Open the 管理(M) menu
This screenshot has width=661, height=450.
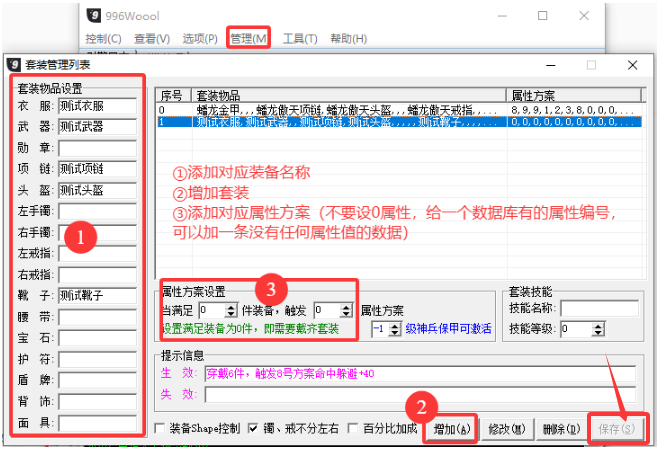pos(248,38)
